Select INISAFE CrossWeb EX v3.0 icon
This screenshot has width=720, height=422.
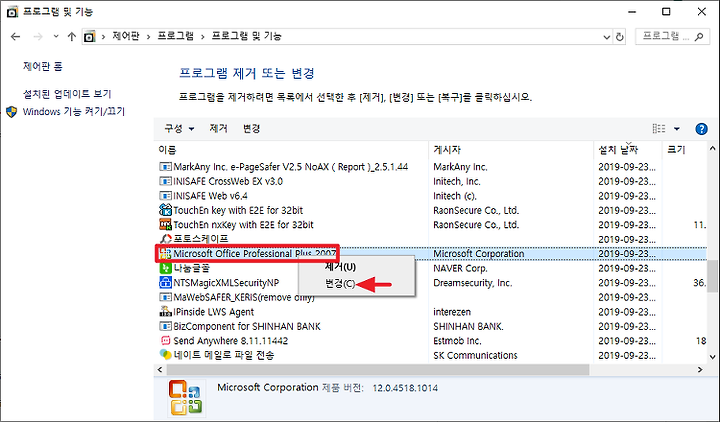click(x=165, y=181)
